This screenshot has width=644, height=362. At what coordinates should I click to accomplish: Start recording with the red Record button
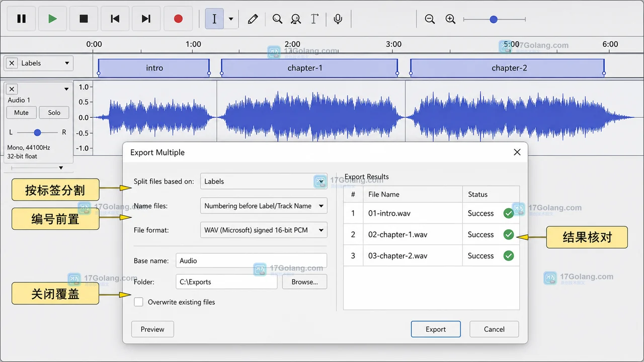point(178,19)
